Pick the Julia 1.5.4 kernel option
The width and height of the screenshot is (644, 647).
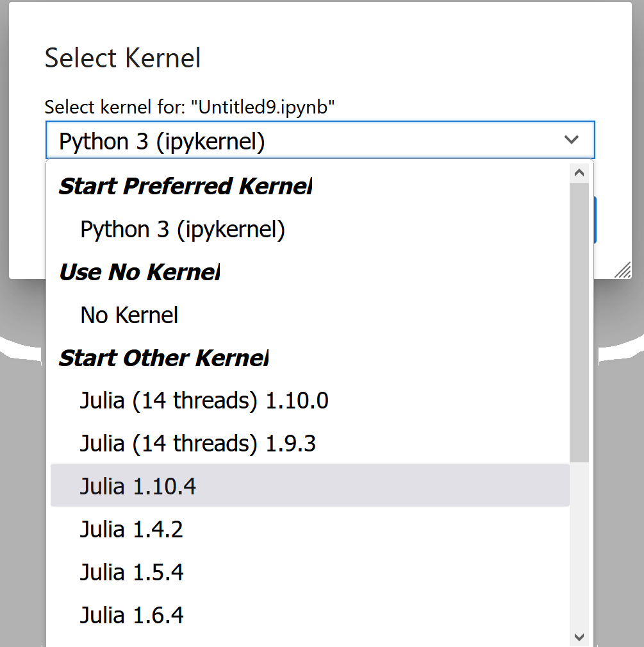point(131,572)
